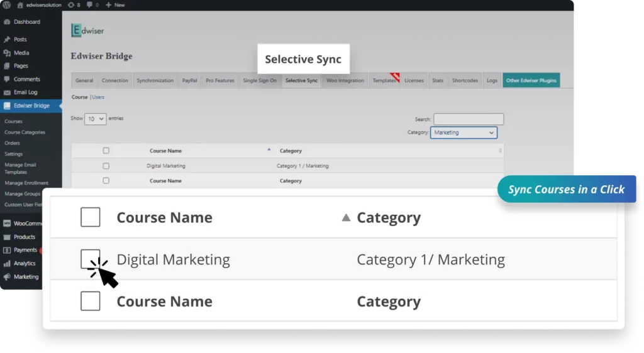
Task: Click the WordPress logo icon in admin bar
Action: [x=6, y=5]
